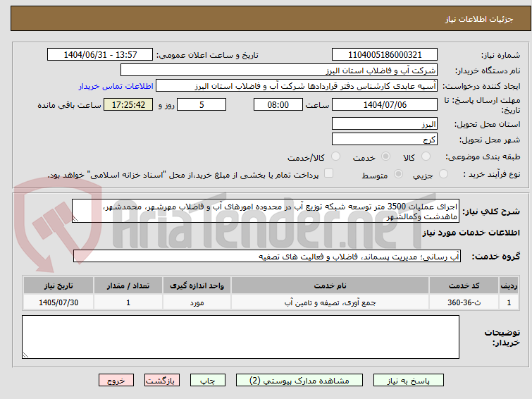Click the resize handle of توضیحات خریدار box
532x399 pixels.
pyautogui.click(x=26, y=355)
